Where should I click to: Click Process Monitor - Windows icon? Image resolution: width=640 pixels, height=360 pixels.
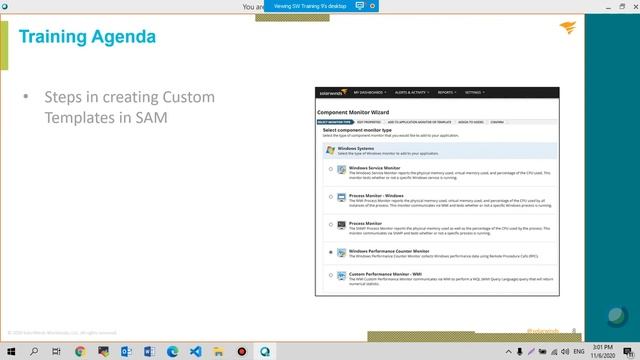coord(342,198)
